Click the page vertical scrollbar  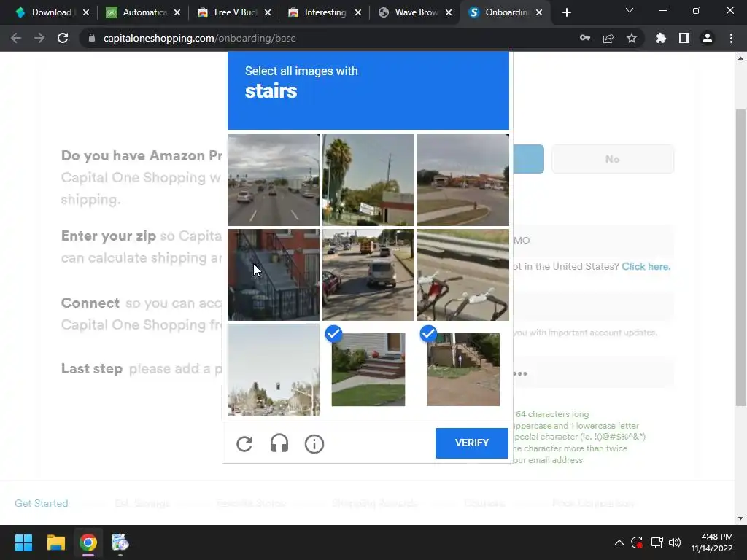[x=740, y=257]
